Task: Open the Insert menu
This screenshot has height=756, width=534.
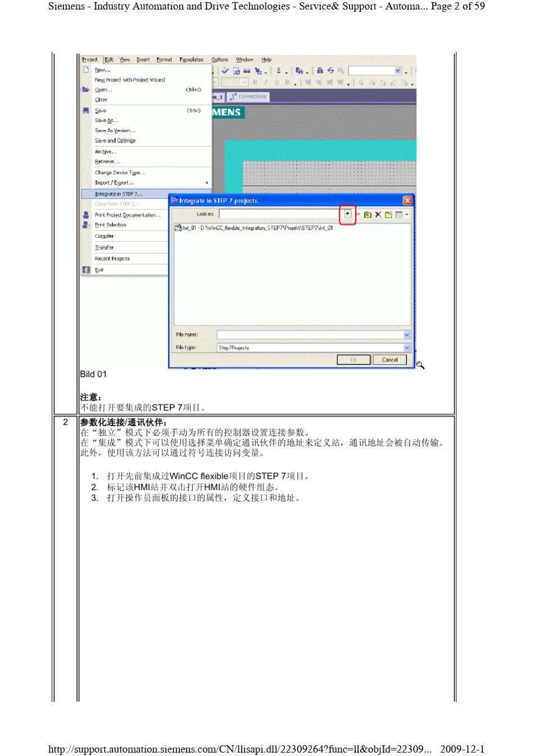Action: [143, 60]
